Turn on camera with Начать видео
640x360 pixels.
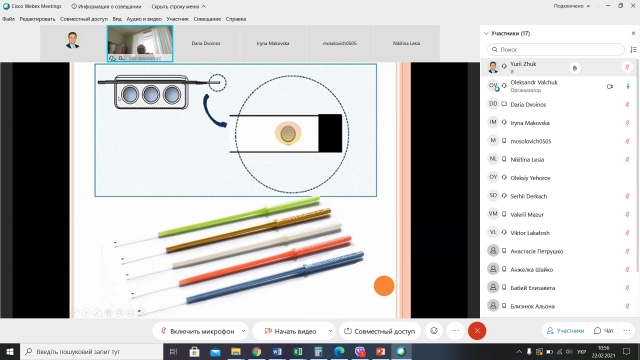(290, 331)
